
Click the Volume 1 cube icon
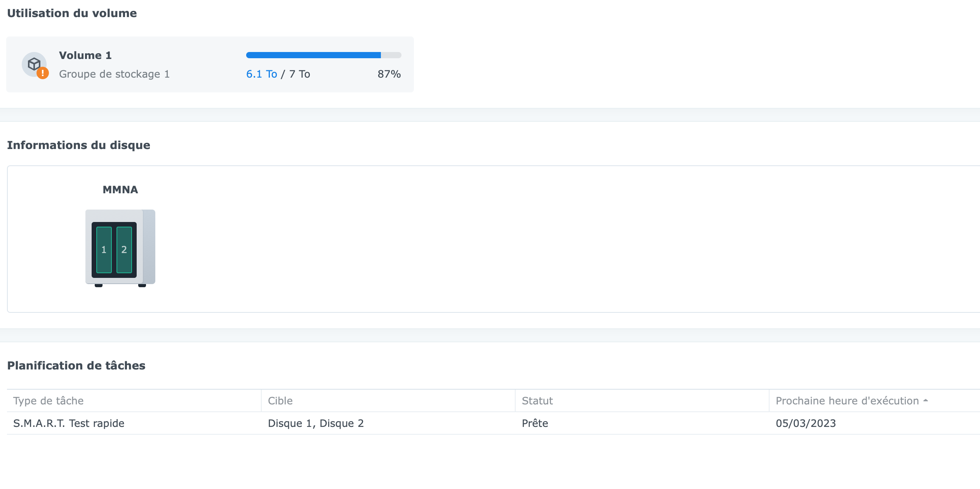coord(34,64)
